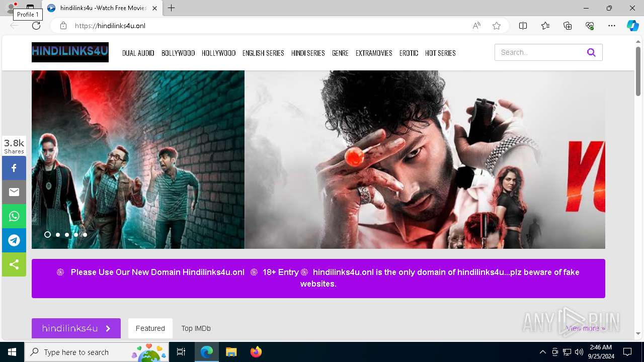
Task: Open the Hot Series category
Action: (440, 53)
